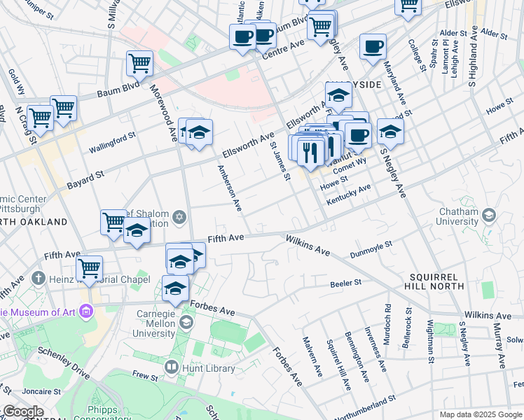Open the Heinz Memorial Chapel cross icon
Screen dimensions: 524x420
tap(39, 278)
